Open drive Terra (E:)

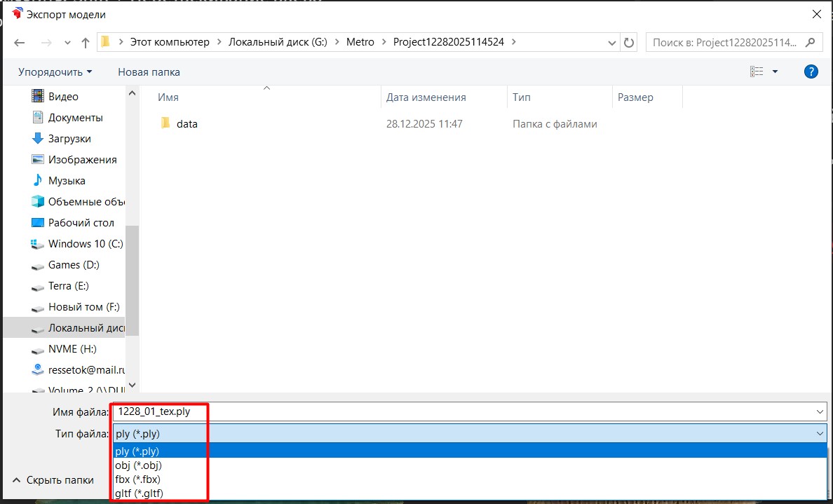69,286
